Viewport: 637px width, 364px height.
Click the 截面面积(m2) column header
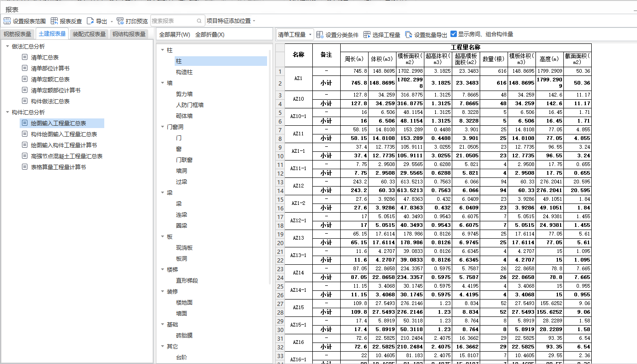click(577, 59)
